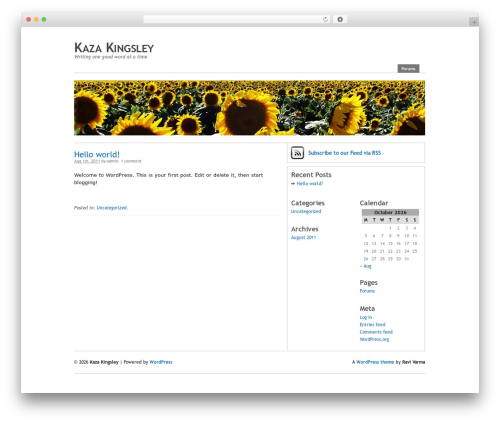Open the Forums menu tab

coord(408,68)
